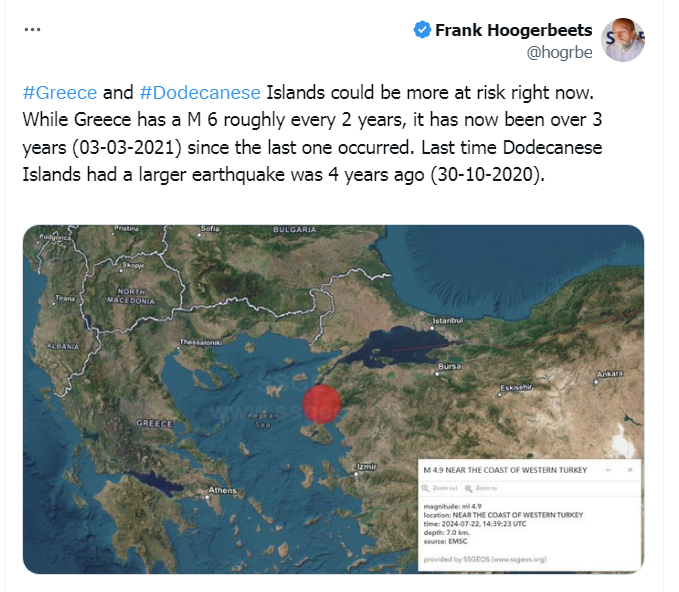Image resolution: width=679 pixels, height=592 pixels.
Task: Click the Ankara label on the map
Action: tap(609, 374)
